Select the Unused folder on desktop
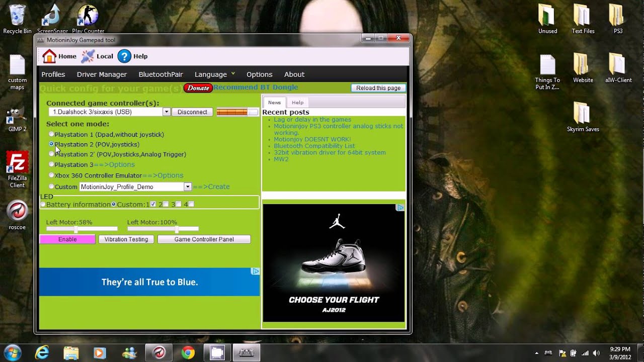 tap(547, 19)
